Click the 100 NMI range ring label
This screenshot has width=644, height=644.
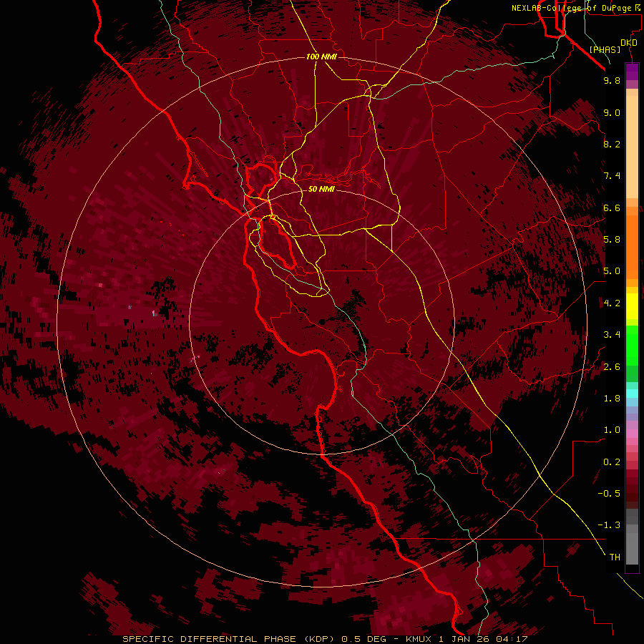[321, 57]
